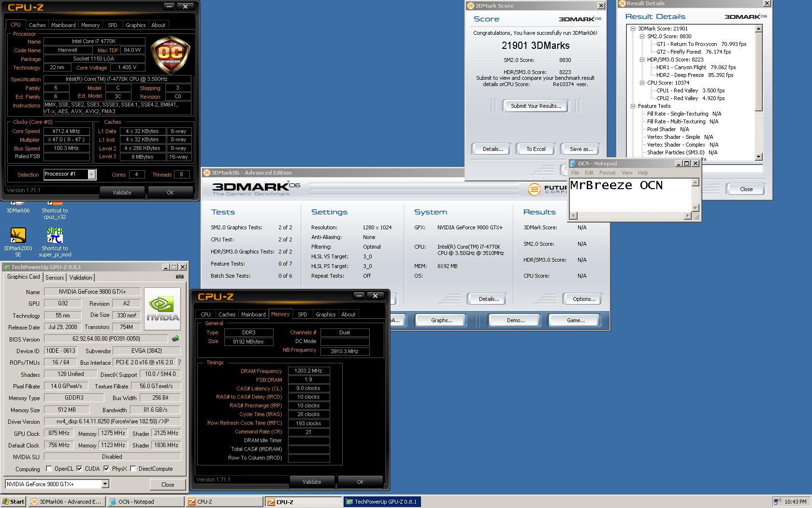Viewport: 812px width, 508px height.
Task: Minimize the CPU-Z memory window
Action: pyautogui.click(x=359, y=295)
